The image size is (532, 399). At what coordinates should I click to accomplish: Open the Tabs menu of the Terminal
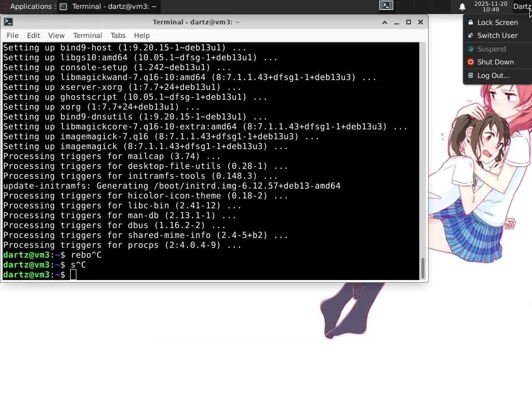tap(118, 35)
